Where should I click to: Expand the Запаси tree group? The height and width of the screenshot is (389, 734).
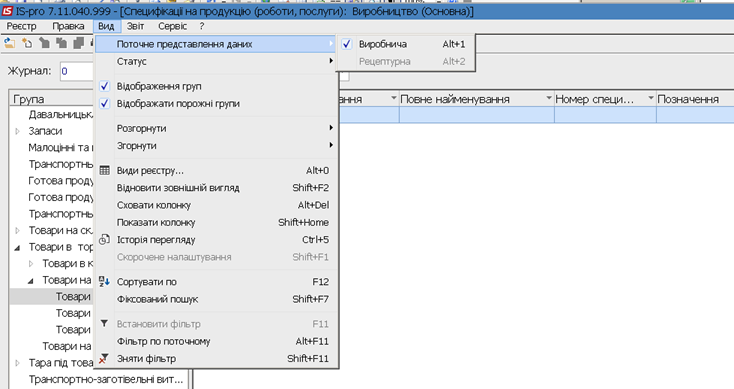pos(18,131)
